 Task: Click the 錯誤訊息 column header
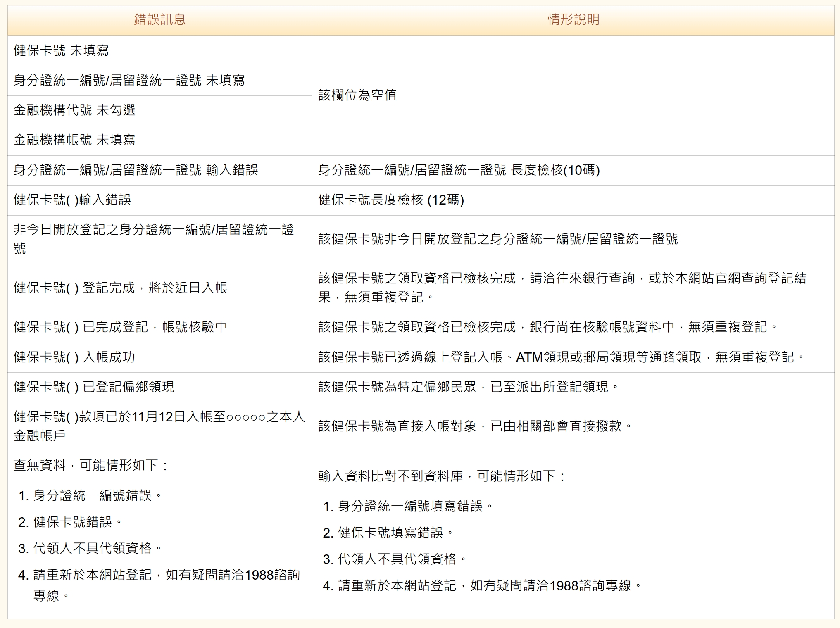pos(159,20)
